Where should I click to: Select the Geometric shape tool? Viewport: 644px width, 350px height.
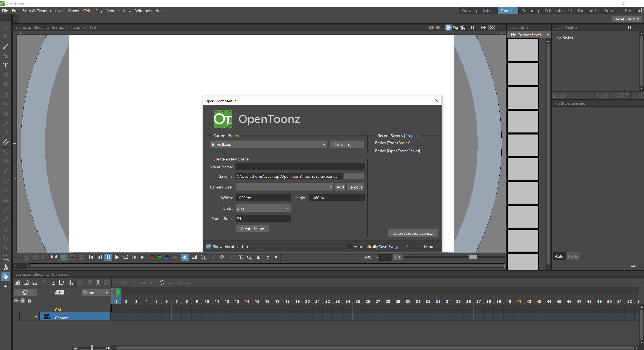6,56
